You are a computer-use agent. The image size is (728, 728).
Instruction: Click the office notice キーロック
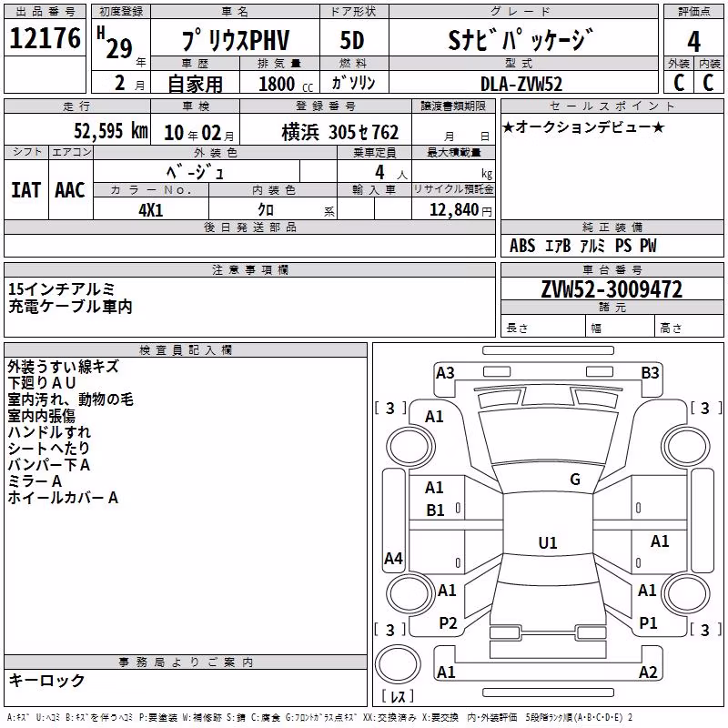(x=46, y=681)
